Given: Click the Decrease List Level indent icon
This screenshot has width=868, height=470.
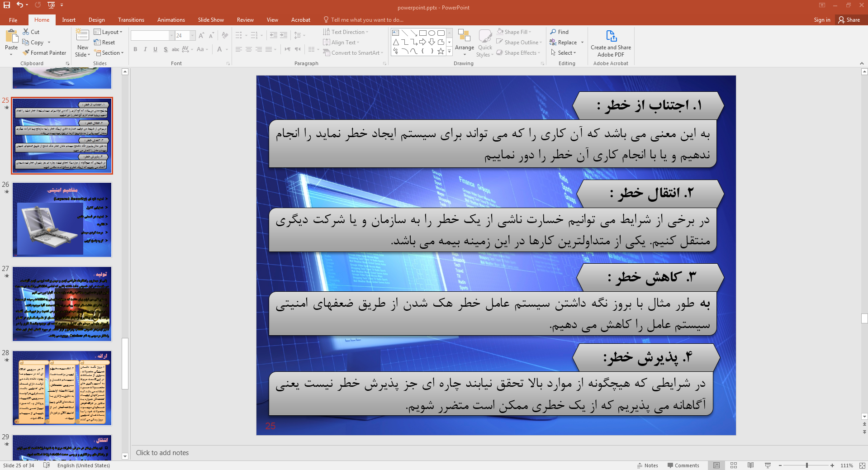Looking at the screenshot, I should coord(273,35).
